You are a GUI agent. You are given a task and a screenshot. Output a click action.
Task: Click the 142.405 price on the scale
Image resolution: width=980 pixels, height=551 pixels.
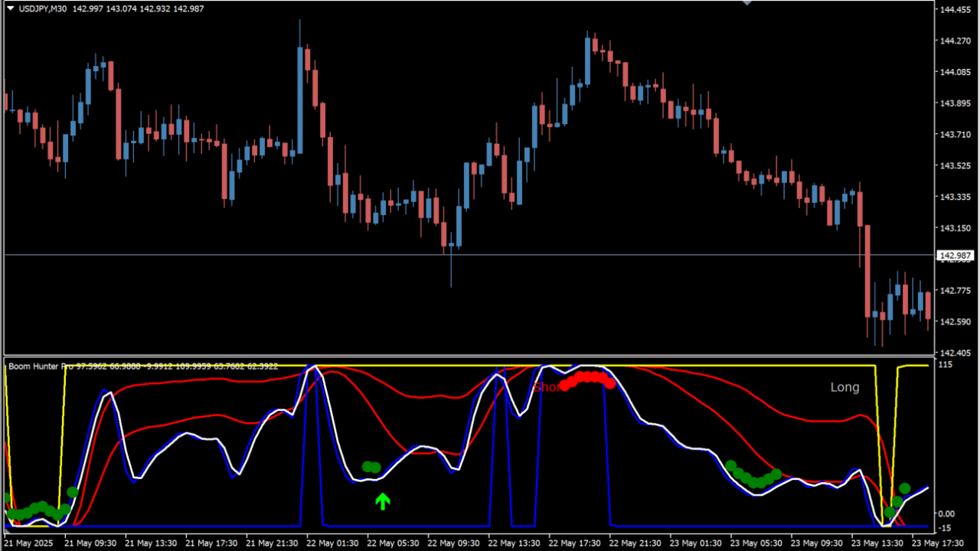pos(955,353)
